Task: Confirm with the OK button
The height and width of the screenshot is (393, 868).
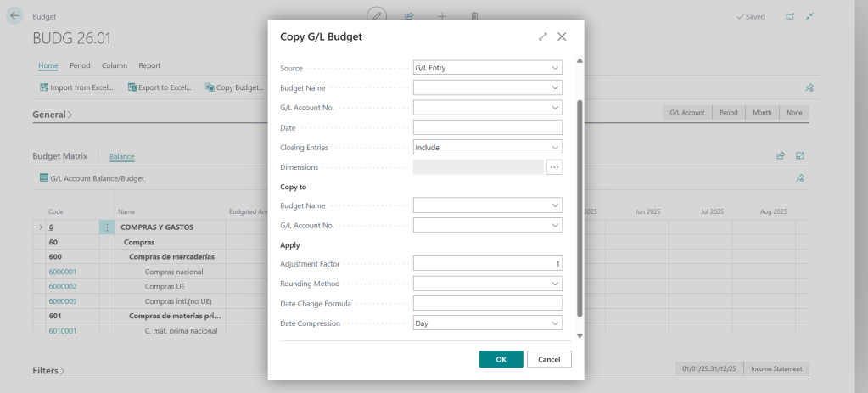Action: [501, 359]
